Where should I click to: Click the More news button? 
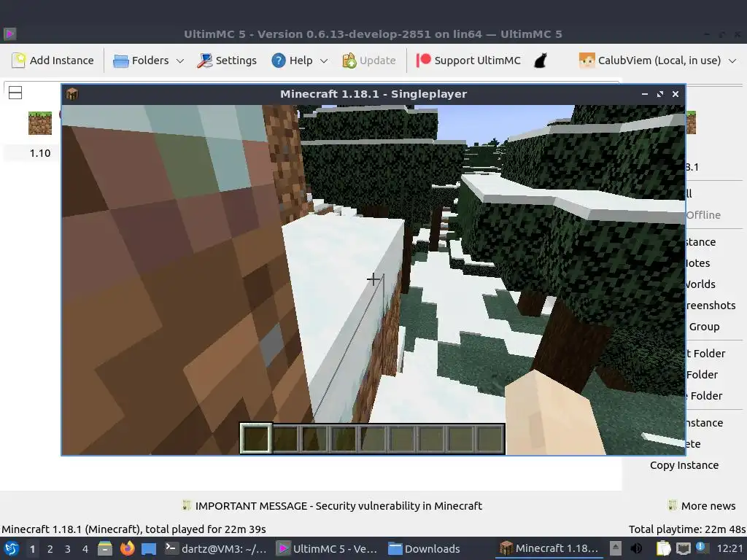(703, 506)
